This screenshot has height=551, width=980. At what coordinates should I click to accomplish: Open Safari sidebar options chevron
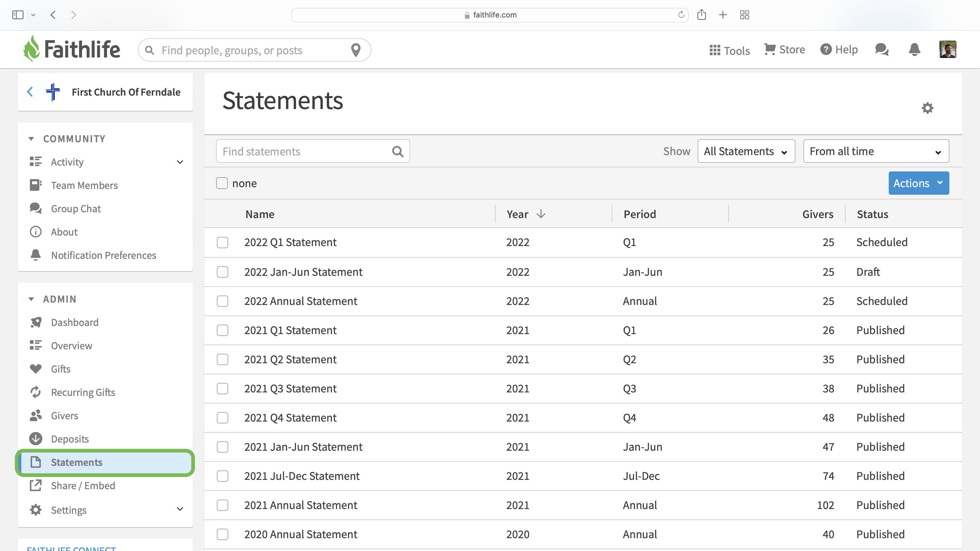point(33,15)
